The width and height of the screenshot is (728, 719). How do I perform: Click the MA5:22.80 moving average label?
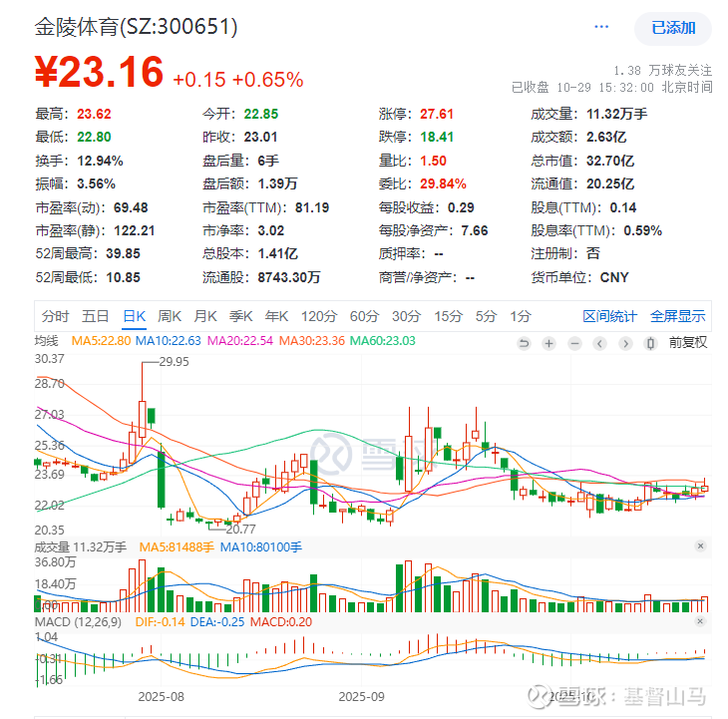click(101, 341)
